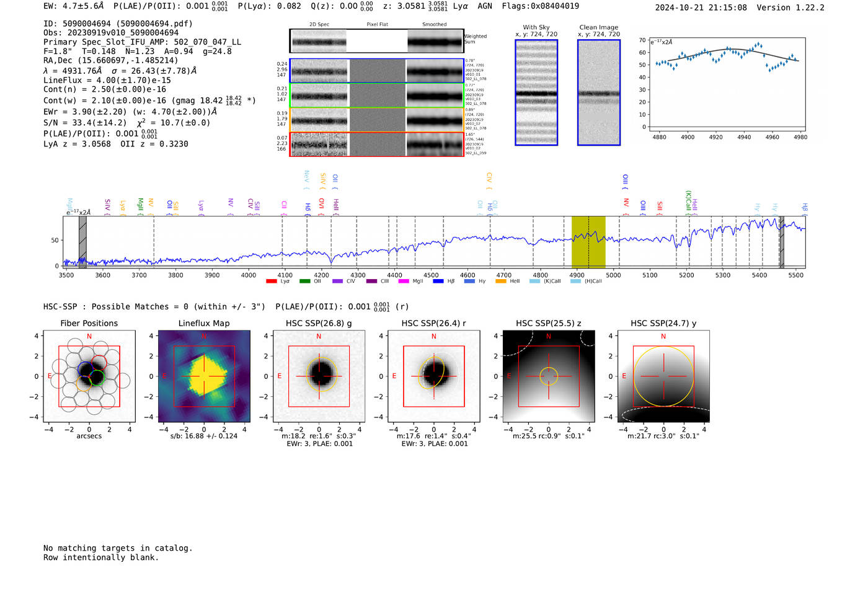The width and height of the screenshot is (868, 591).
Task: Click the 'Obs: 20230919v010_5090004694' line
Action: coord(111,33)
